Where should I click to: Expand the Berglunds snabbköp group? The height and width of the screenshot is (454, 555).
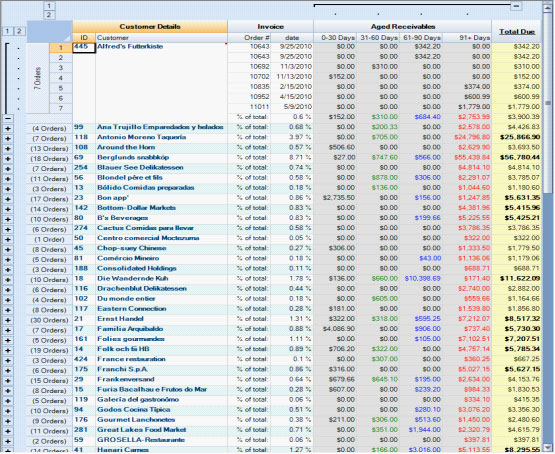click(x=7, y=159)
